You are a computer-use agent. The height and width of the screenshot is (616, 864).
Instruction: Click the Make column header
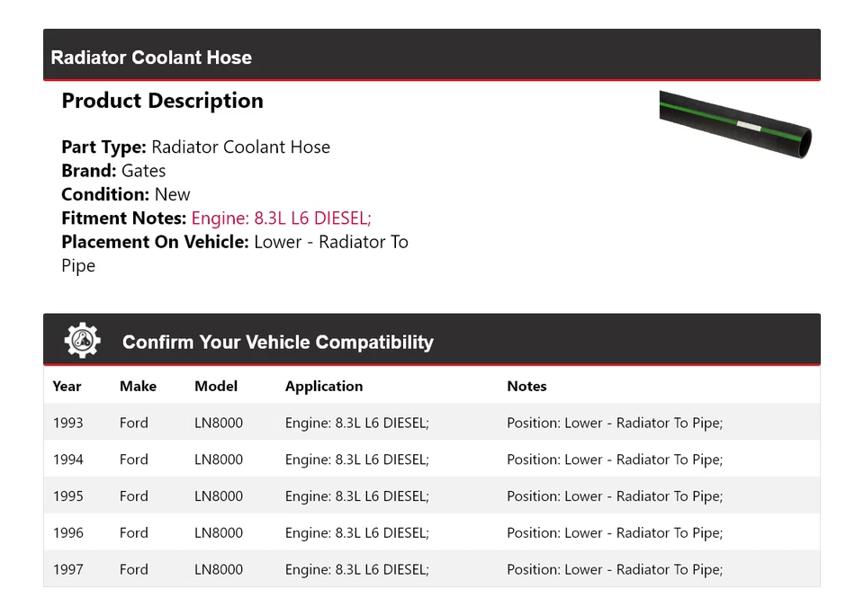pos(138,386)
